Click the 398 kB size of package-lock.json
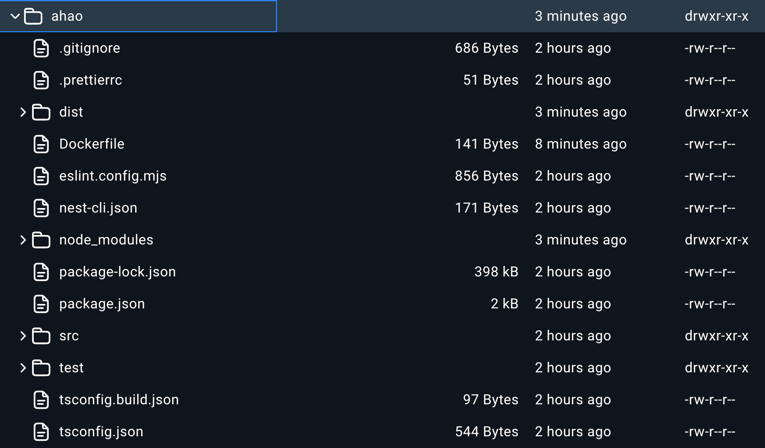The image size is (765, 448). (496, 272)
